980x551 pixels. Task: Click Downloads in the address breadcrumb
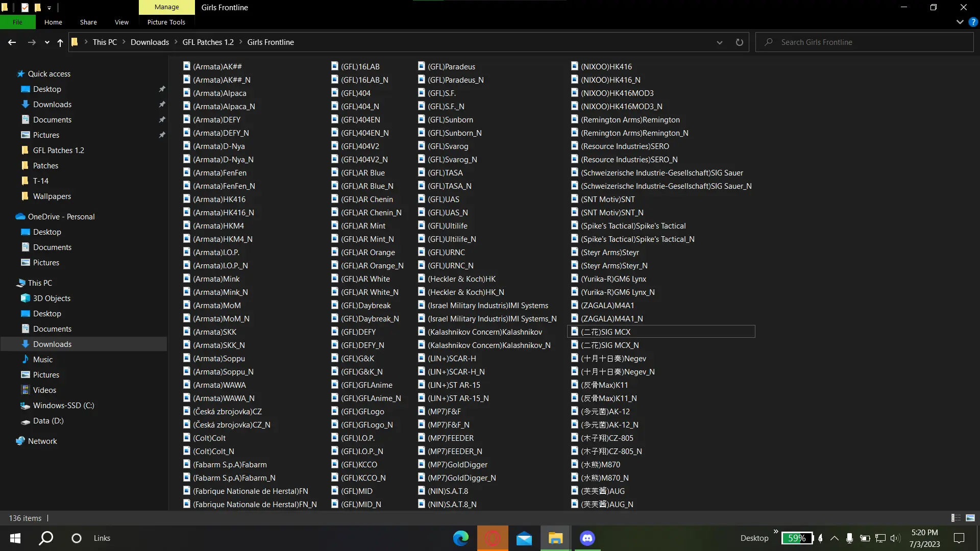(x=150, y=42)
